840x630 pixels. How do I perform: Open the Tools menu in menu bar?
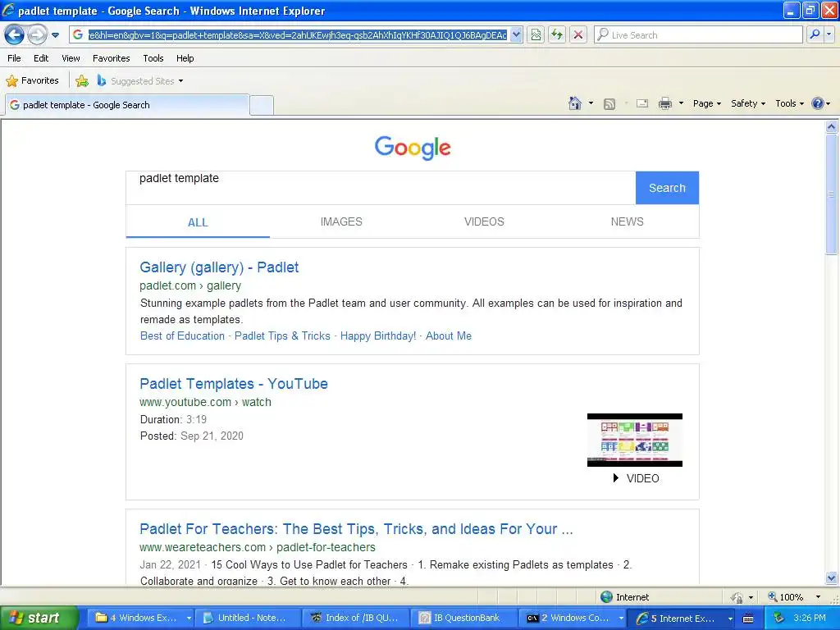[153, 58]
